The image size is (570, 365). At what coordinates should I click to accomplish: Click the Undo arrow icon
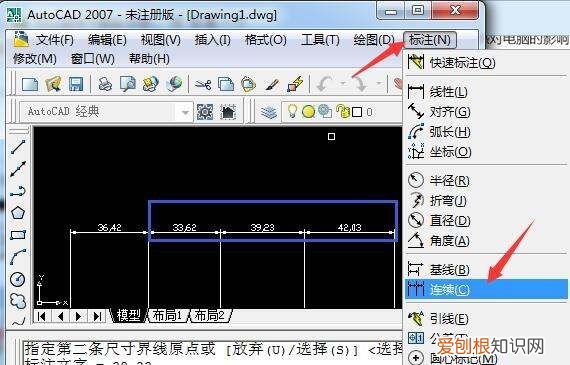[324, 85]
